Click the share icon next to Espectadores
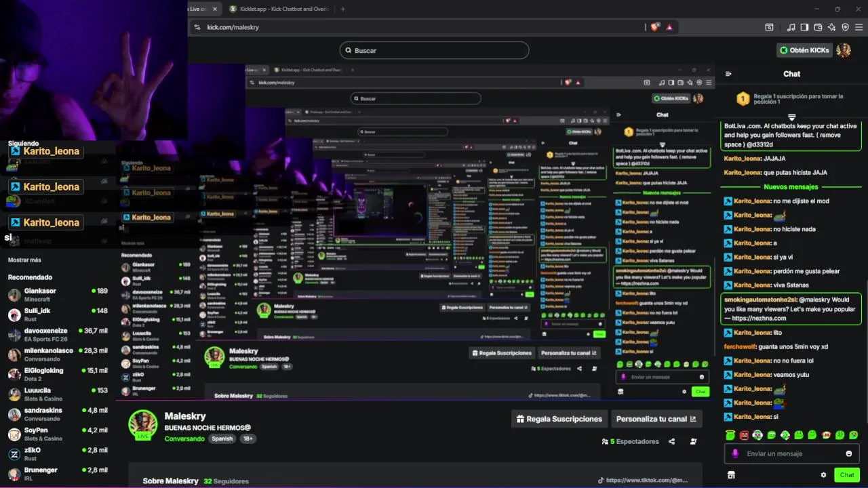Image resolution: width=868 pixels, height=488 pixels. point(671,441)
